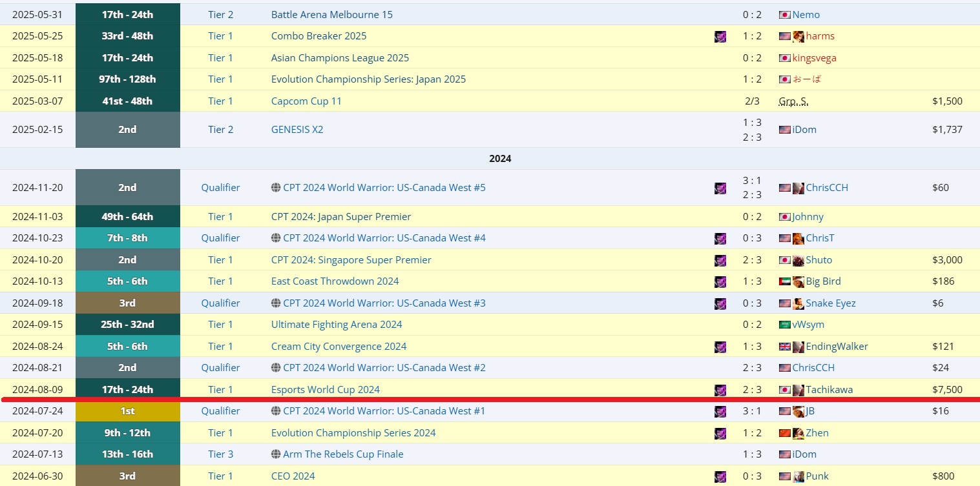
Task: Click the 1st placement cell
Action: click(128, 411)
